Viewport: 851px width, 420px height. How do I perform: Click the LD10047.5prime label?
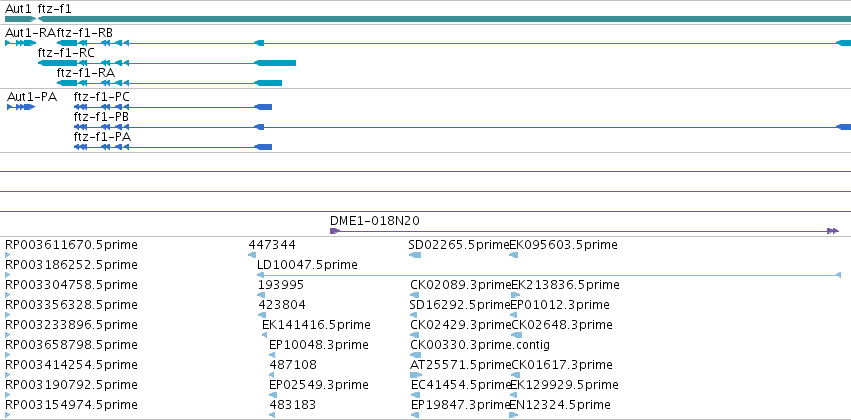click(x=307, y=265)
